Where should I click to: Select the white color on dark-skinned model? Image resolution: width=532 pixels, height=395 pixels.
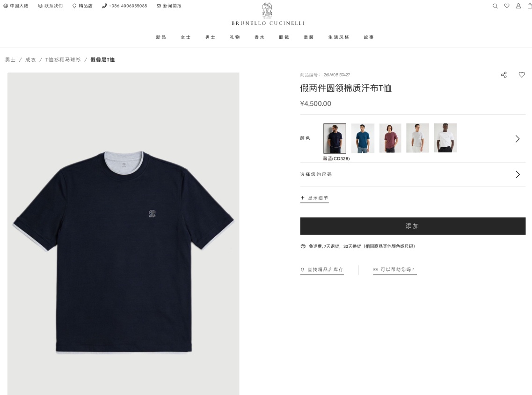click(445, 138)
